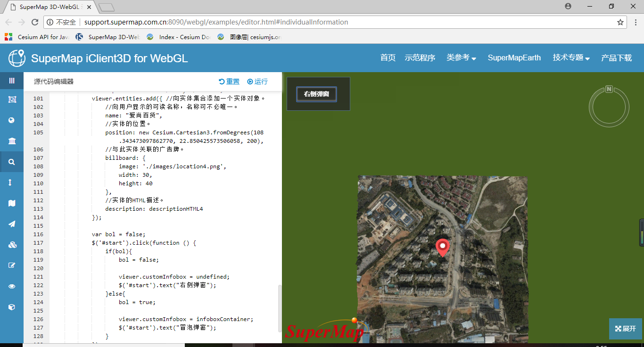The height and width of the screenshot is (347, 644).
Task: Open 产品下载 in the top navigation
Action: (x=616, y=58)
